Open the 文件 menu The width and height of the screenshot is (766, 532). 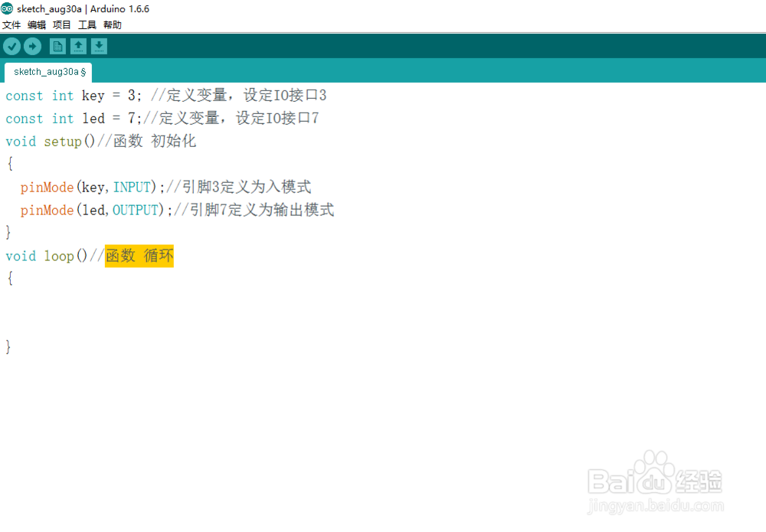click(x=11, y=24)
